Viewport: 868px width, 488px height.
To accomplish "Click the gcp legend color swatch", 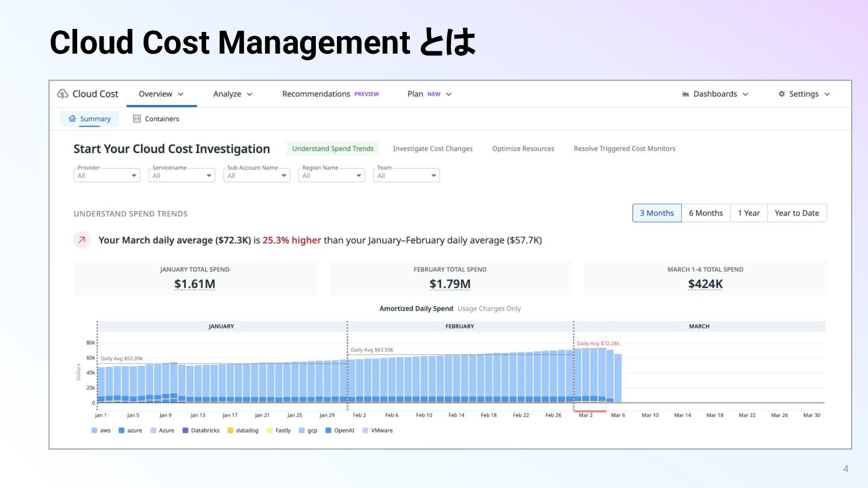I will (x=302, y=430).
